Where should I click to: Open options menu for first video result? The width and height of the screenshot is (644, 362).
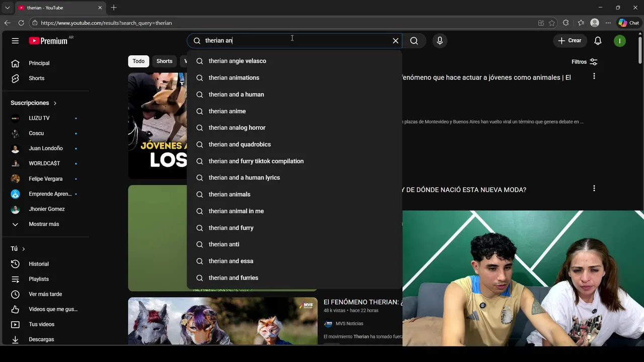tap(594, 76)
